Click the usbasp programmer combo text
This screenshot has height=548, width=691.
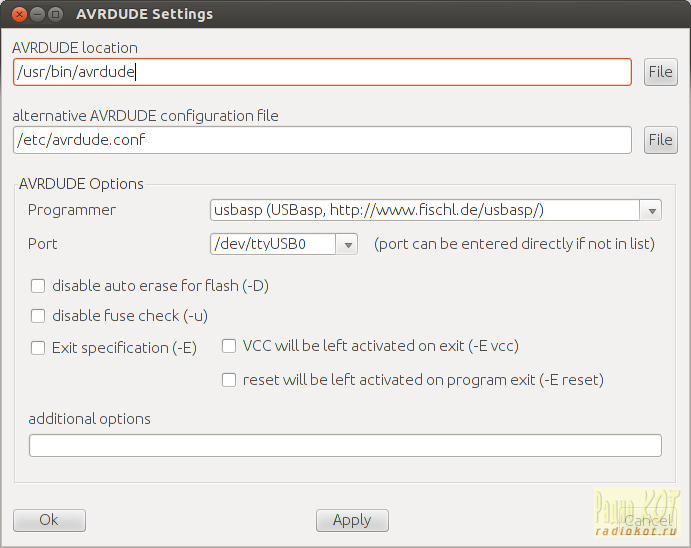click(425, 210)
